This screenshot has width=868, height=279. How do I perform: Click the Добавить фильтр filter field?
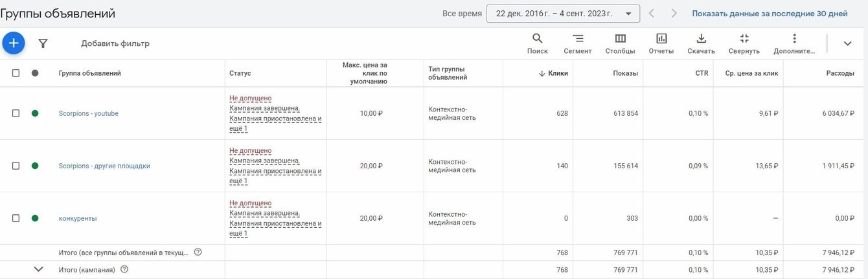[x=115, y=43]
